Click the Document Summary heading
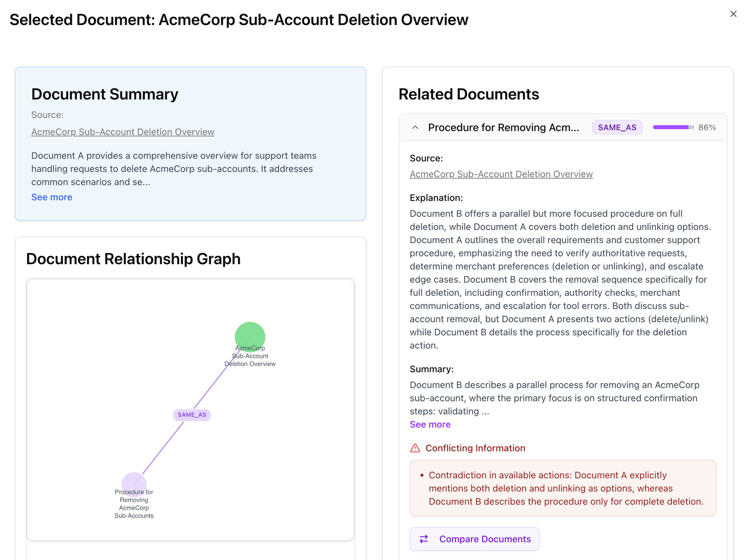 point(105,94)
